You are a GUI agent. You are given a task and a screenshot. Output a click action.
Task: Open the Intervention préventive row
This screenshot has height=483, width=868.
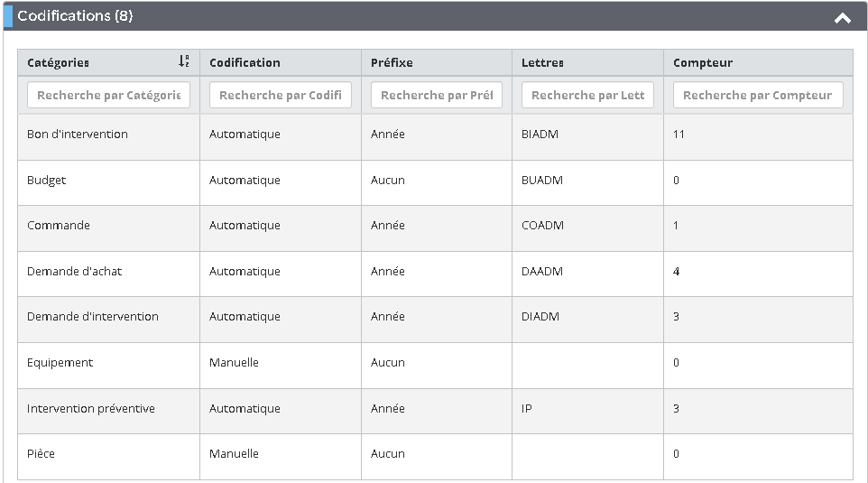pyautogui.click(x=91, y=409)
